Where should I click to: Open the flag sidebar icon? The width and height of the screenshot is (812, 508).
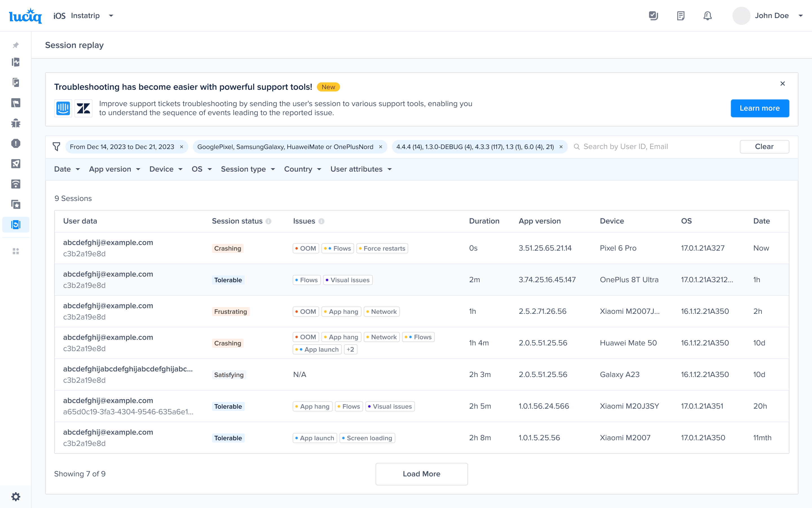(x=16, y=103)
